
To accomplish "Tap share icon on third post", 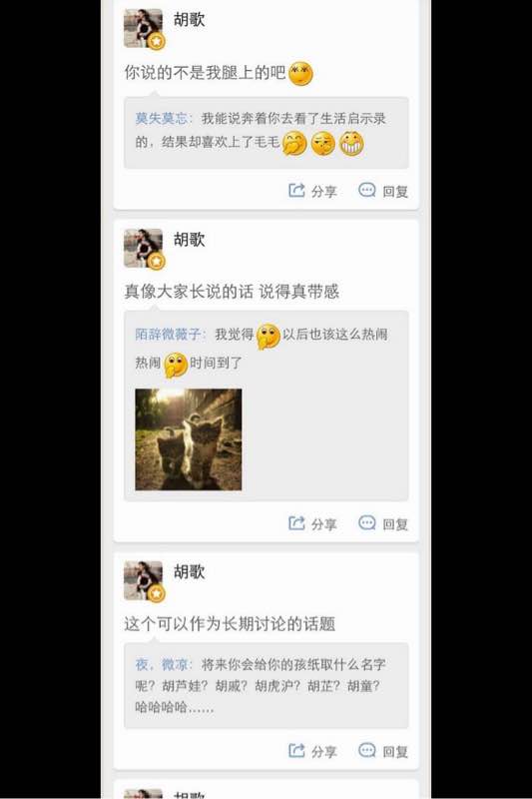I will pyautogui.click(x=296, y=750).
